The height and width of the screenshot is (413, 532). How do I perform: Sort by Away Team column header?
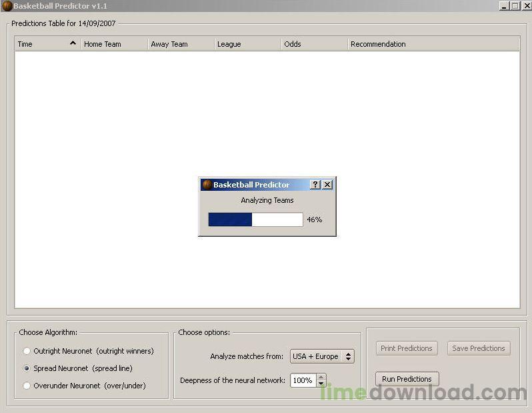(x=181, y=44)
